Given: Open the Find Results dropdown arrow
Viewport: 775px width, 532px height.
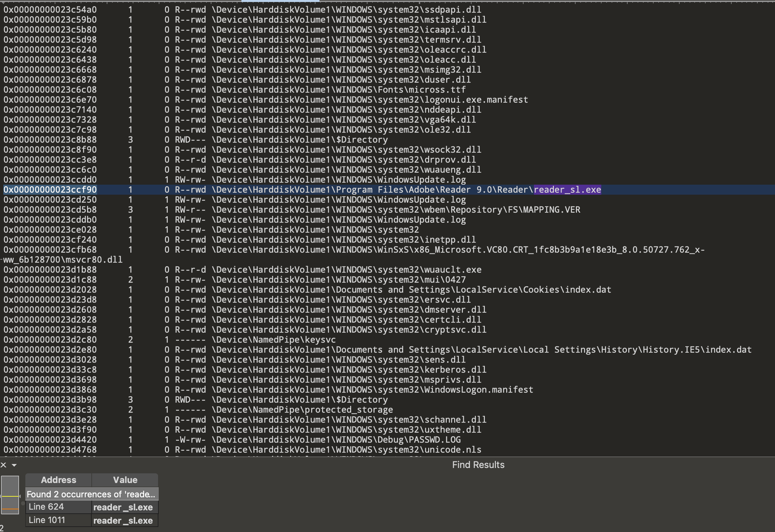Looking at the screenshot, I should coord(14,465).
